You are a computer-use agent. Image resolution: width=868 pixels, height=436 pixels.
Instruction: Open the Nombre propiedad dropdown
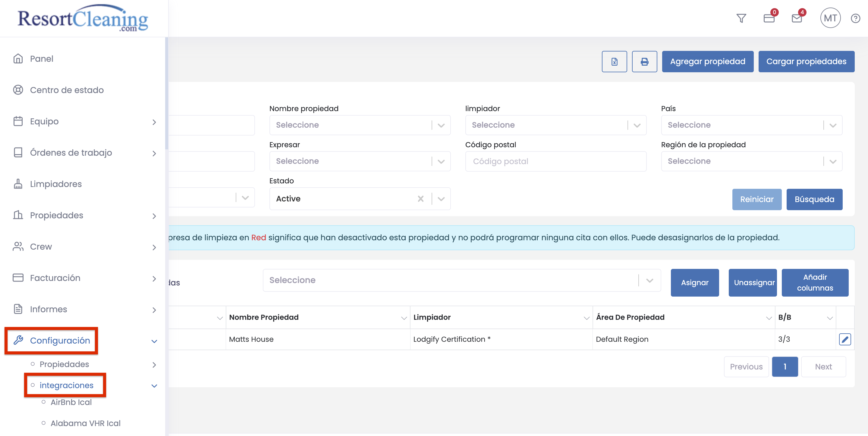click(360, 125)
